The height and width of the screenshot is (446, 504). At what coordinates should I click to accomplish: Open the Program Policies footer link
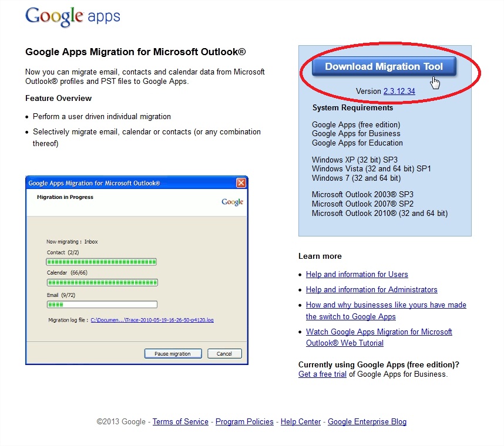(x=244, y=421)
